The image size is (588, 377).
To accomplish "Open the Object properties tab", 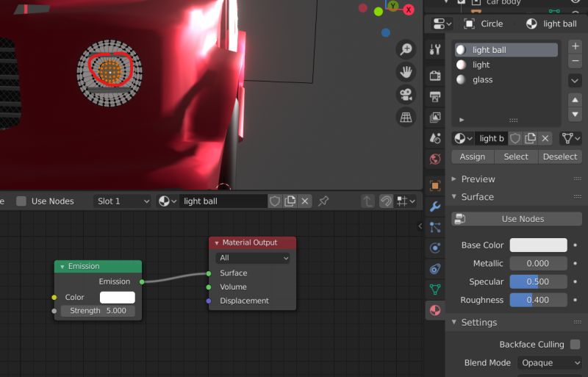I will [435, 186].
